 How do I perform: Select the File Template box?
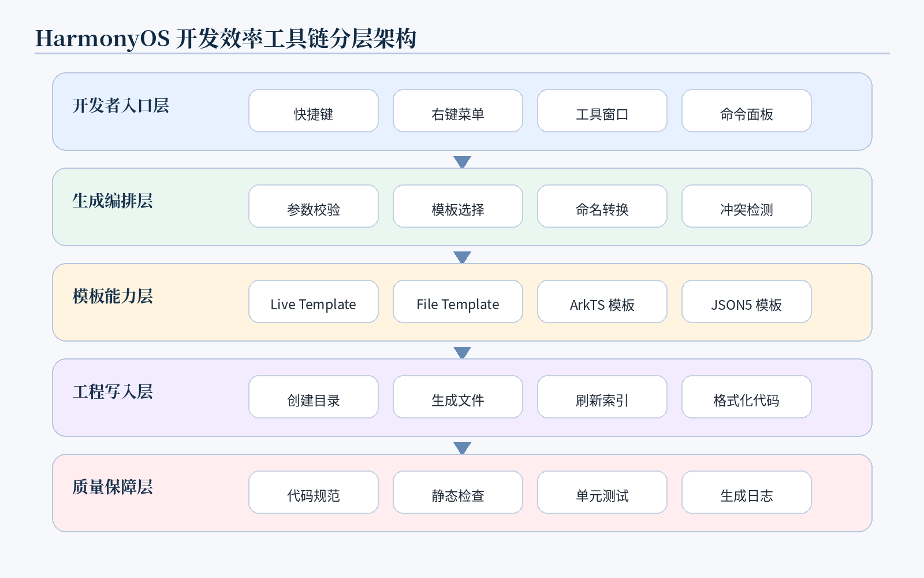click(x=458, y=302)
